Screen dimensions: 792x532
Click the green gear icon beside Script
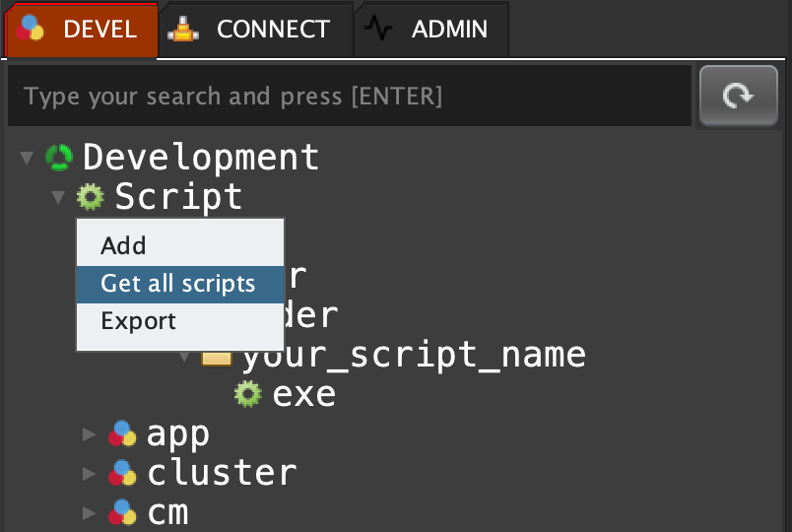click(91, 197)
